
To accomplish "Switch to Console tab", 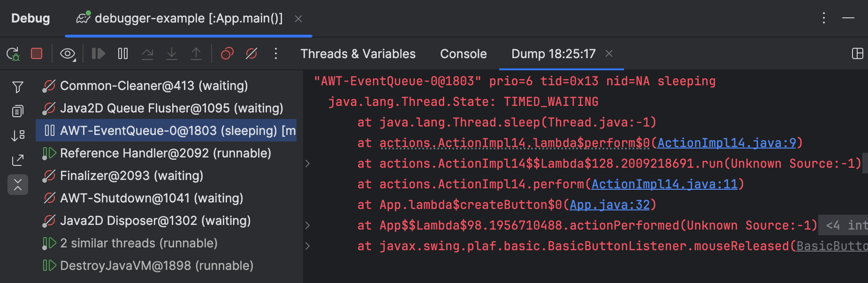I will pos(464,54).
